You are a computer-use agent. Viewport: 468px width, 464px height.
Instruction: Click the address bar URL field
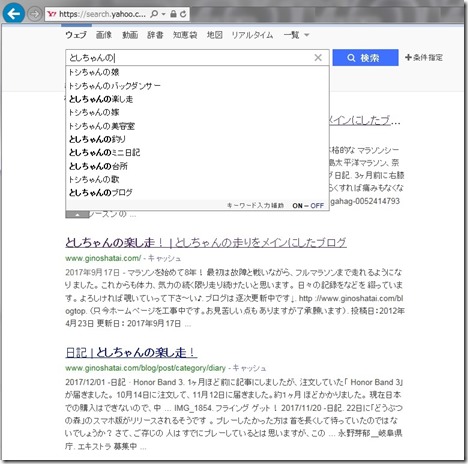pyautogui.click(x=102, y=14)
